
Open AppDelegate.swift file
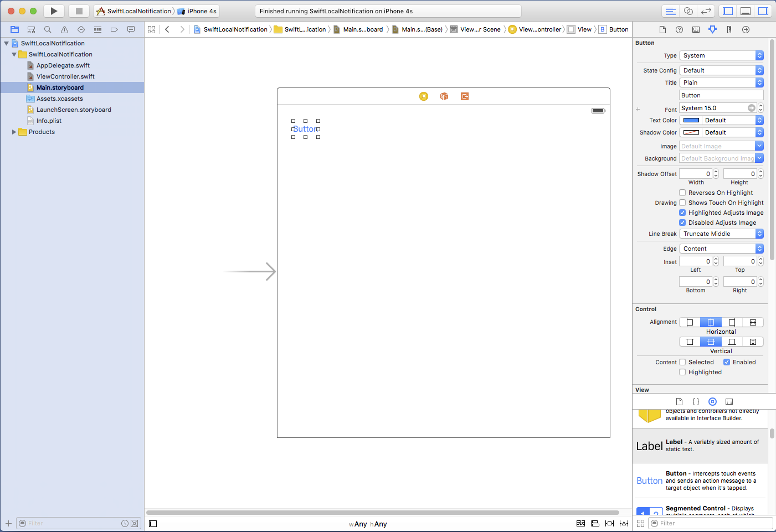point(63,65)
